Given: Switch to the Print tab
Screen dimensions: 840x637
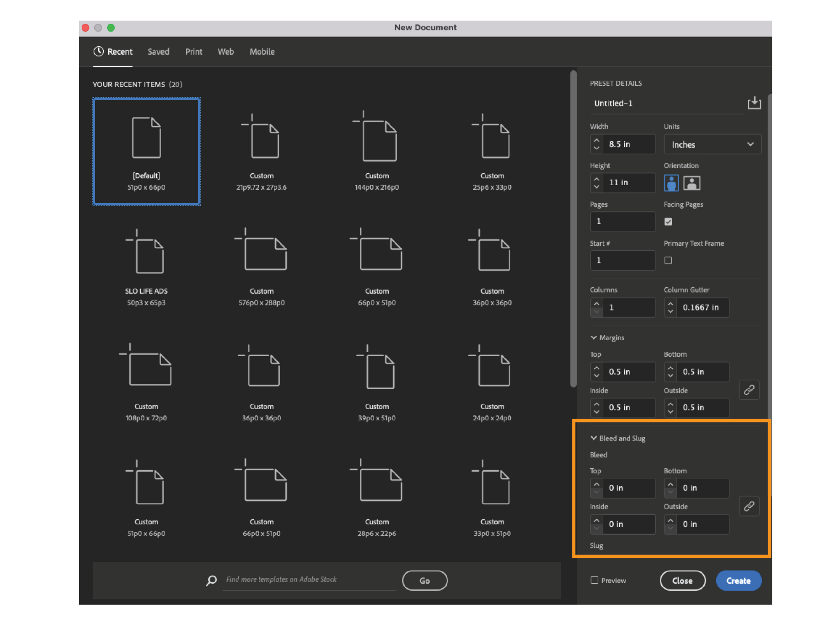Looking at the screenshot, I should click(x=193, y=51).
